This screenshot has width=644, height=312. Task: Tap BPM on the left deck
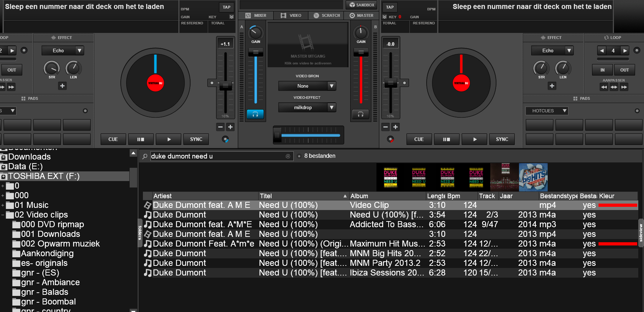[x=226, y=7]
